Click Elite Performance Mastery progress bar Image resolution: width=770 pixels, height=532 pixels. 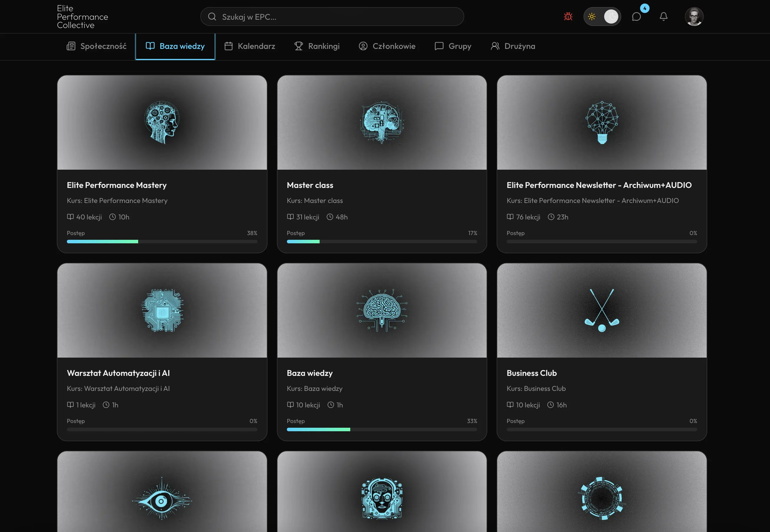[162, 242]
